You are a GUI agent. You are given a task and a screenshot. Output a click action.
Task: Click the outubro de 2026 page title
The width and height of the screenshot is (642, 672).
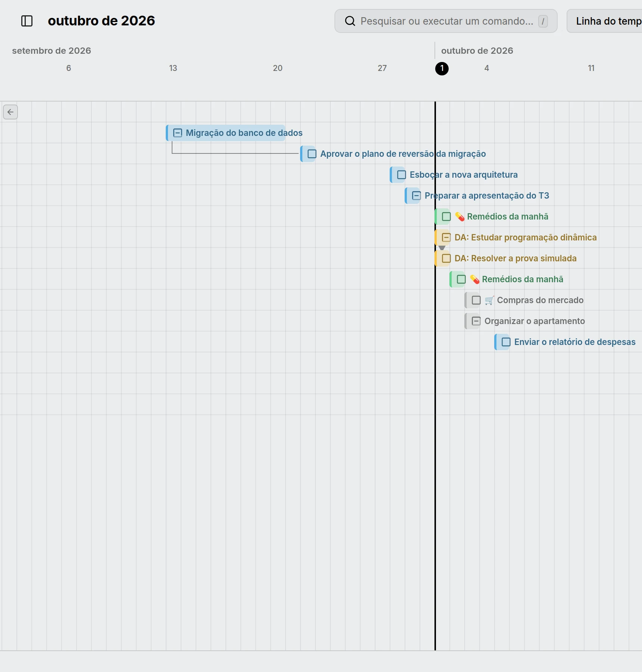[x=102, y=21]
